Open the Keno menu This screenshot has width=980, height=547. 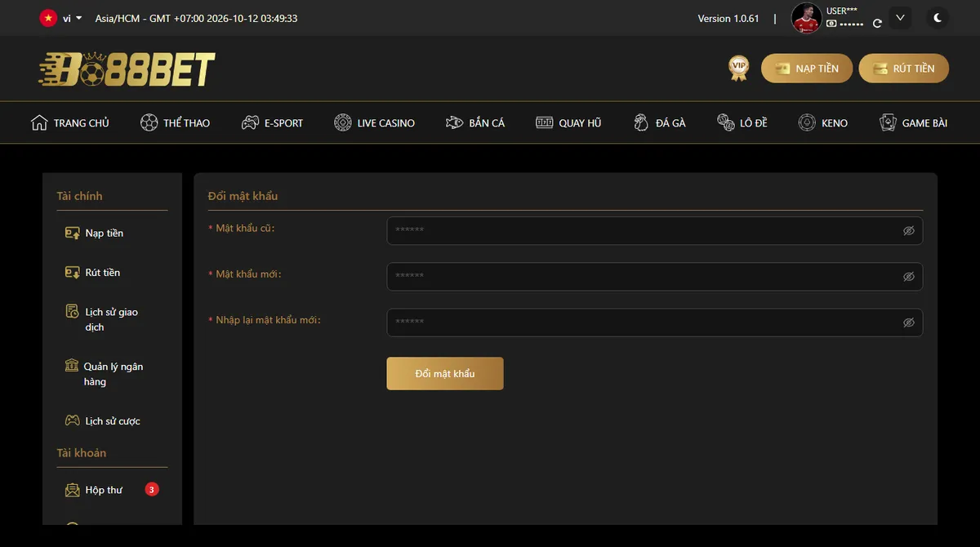click(823, 123)
